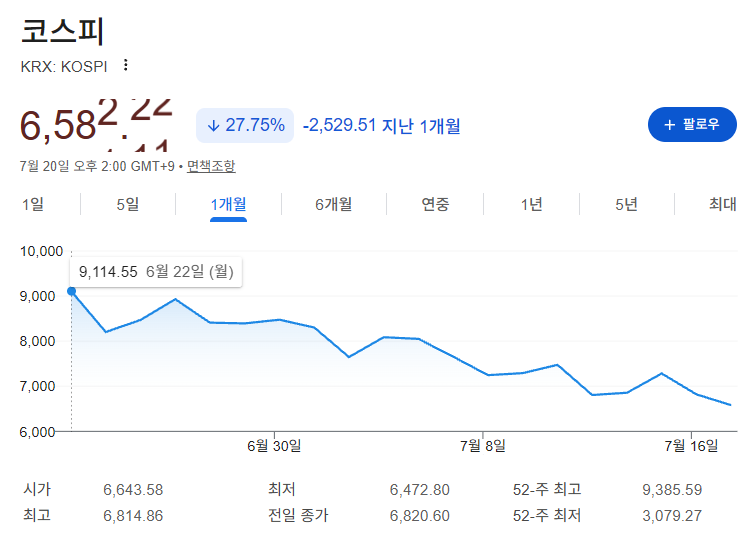752x541 pixels.
Task: Click the 6월 30일 axis date marker
Action: coord(274,446)
